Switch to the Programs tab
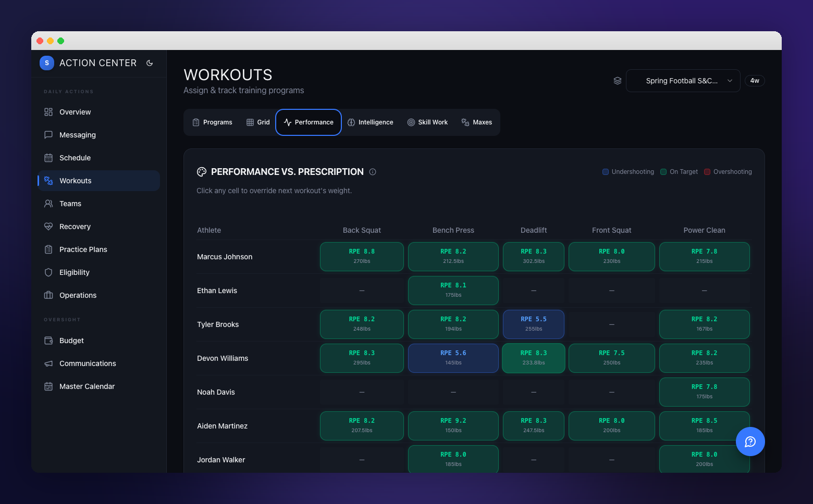 [212, 122]
